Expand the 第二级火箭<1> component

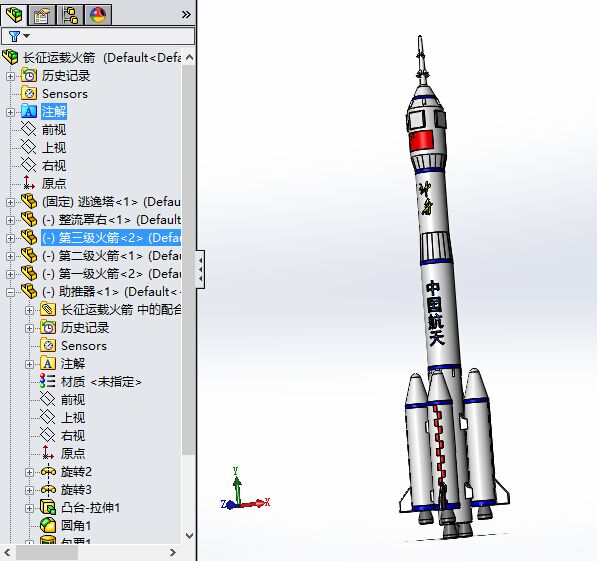[10, 256]
